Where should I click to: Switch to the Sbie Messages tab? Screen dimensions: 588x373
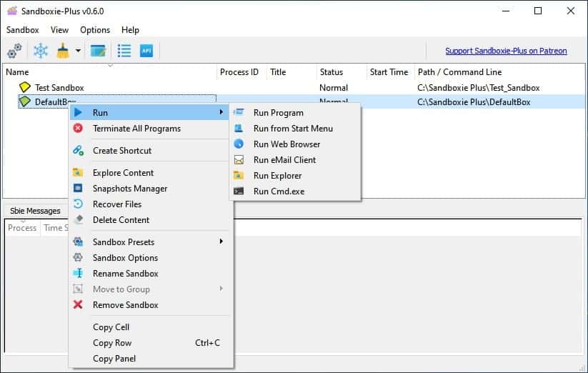(34, 211)
